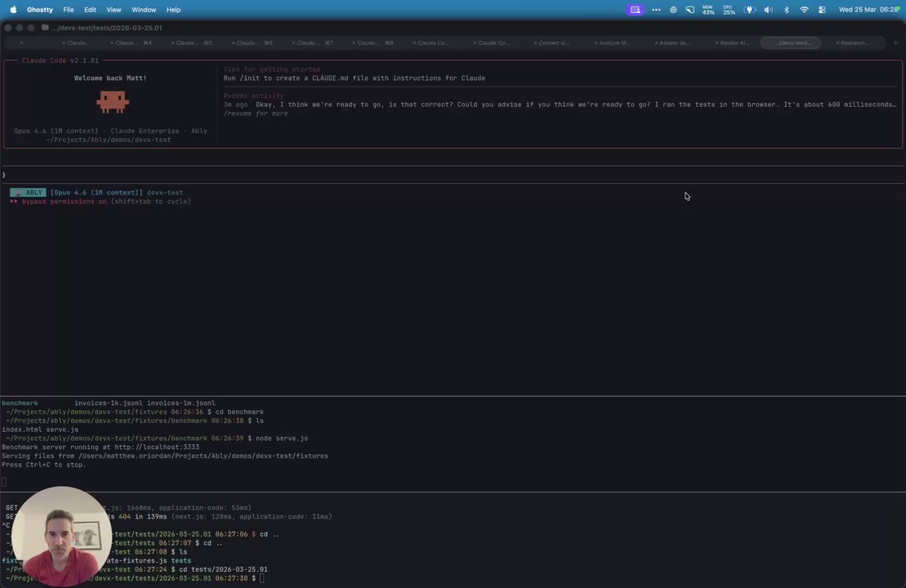Click the globe icon in menu bar

(673, 10)
